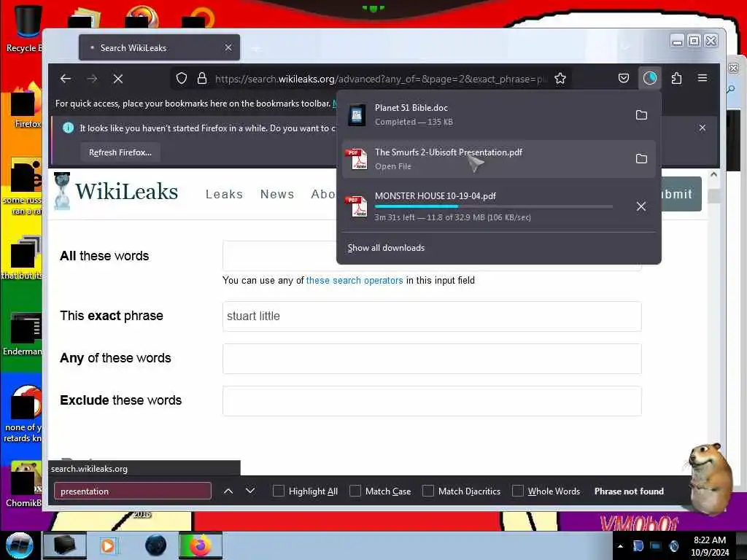Click the This exact phrase input field

(x=432, y=316)
